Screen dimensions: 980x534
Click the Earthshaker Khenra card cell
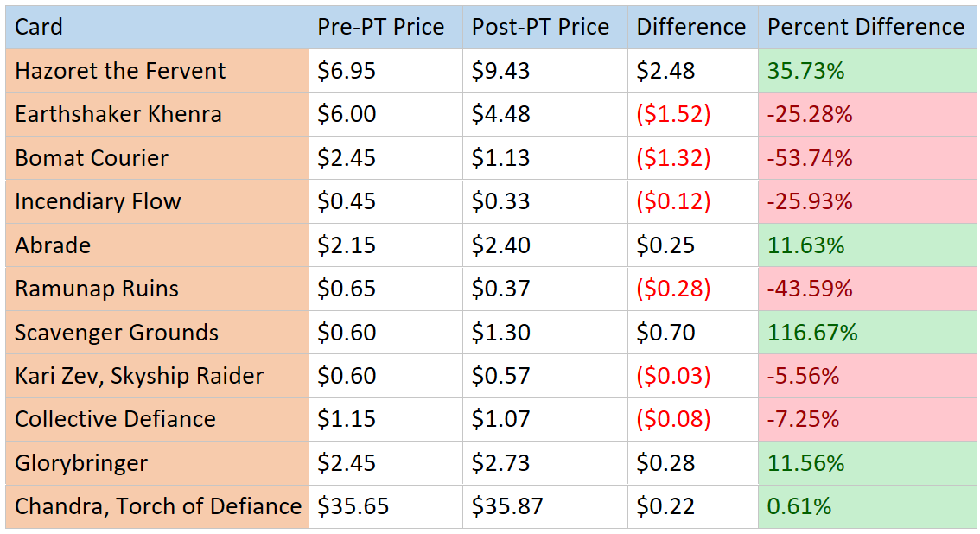click(156, 114)
